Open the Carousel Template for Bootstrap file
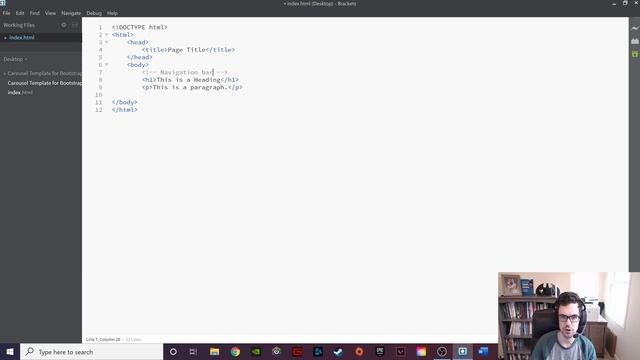The image size is (640, 360). [x=44, y=83]
